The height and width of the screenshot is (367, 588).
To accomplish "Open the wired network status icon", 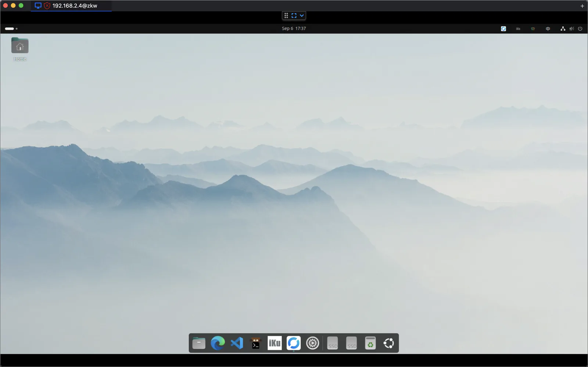I will [563, 29].
